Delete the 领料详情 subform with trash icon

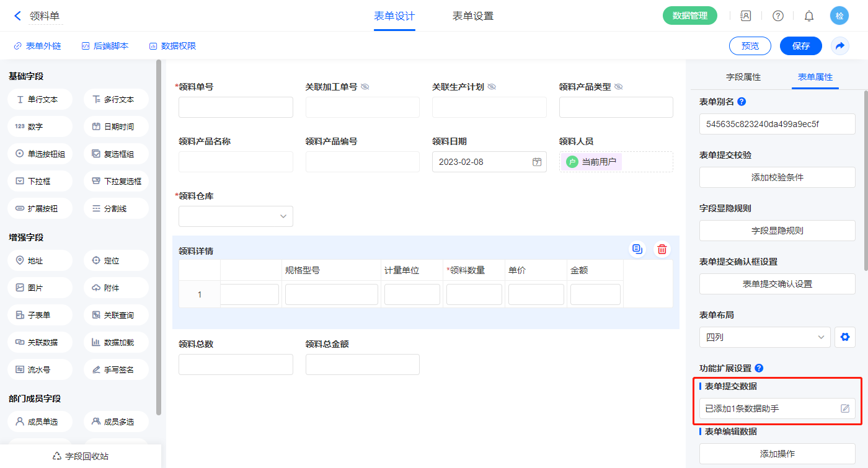[x=662, y=249]
